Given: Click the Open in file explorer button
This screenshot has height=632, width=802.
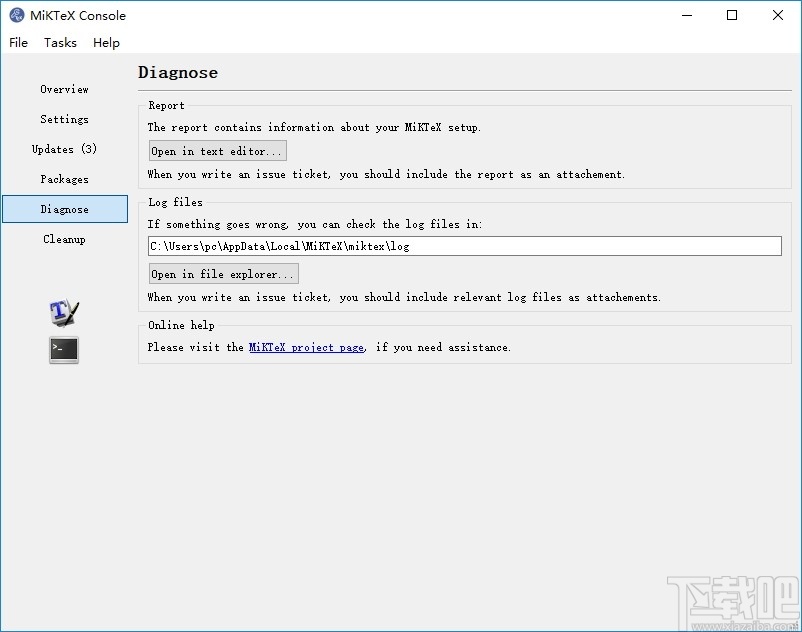Looking at the screenshot, I should click(223, 274).
